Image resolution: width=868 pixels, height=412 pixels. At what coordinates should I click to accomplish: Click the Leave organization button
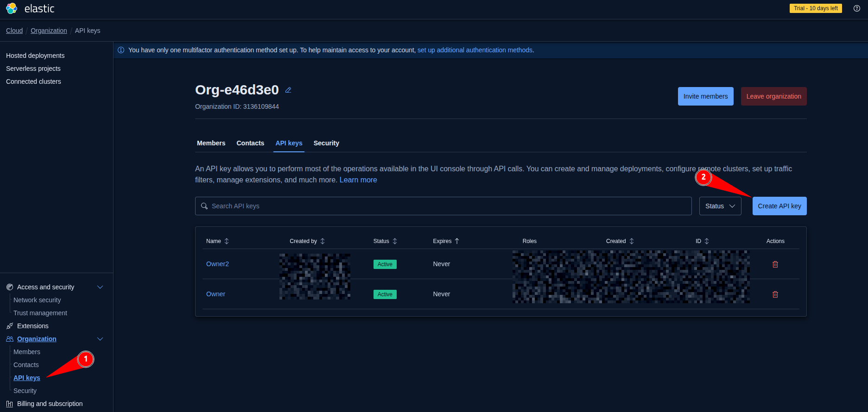coord(774,96)
